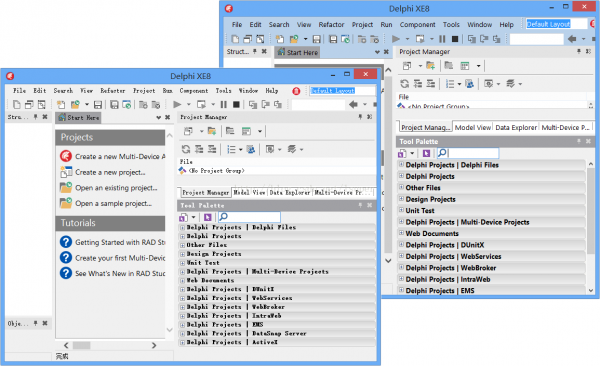Image resolution: width=600 pixels, height=366 pixels.
Task: Click Tool Palette category icon in front window
Action: click(x=183, y=217)
